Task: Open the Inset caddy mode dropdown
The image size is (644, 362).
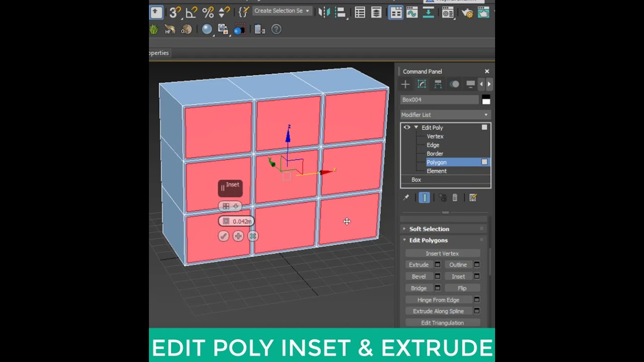Action: pos(230,206)
